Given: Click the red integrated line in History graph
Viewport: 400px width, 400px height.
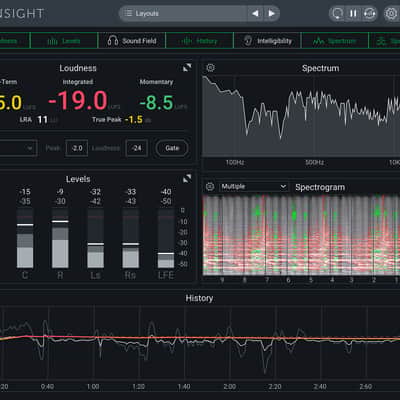Looking at the screenshot, I should click(x=200, y=338).
